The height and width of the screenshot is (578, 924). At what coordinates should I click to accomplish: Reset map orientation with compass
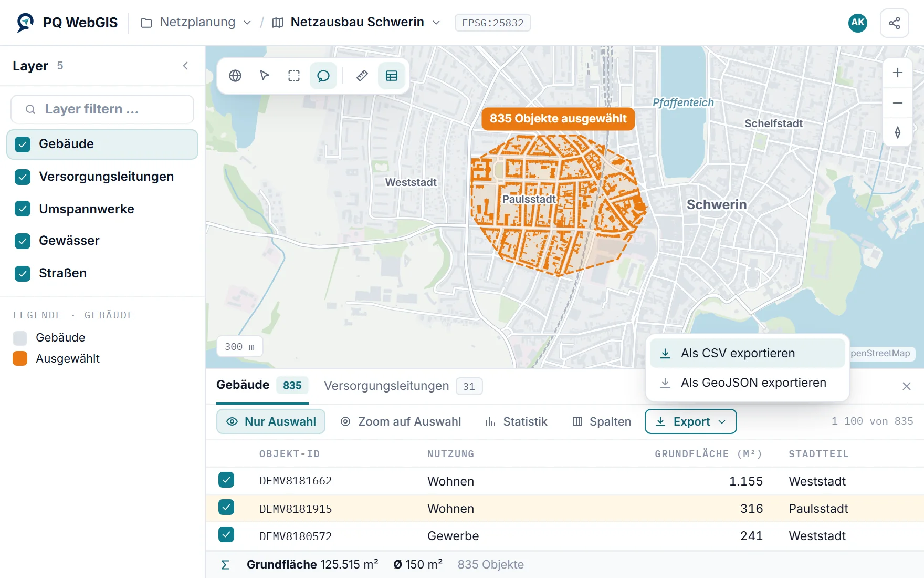pos(898,132)
